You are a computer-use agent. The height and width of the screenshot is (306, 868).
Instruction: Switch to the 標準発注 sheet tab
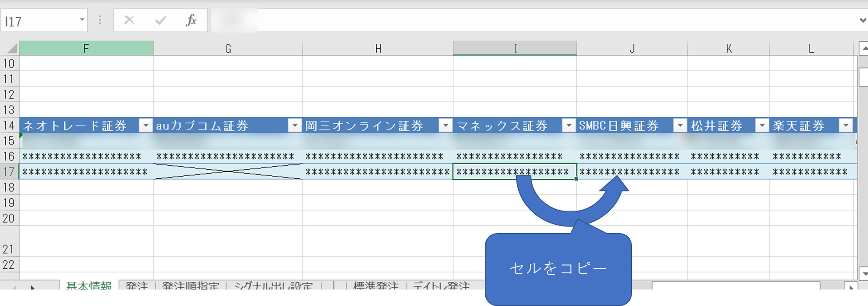376,286
